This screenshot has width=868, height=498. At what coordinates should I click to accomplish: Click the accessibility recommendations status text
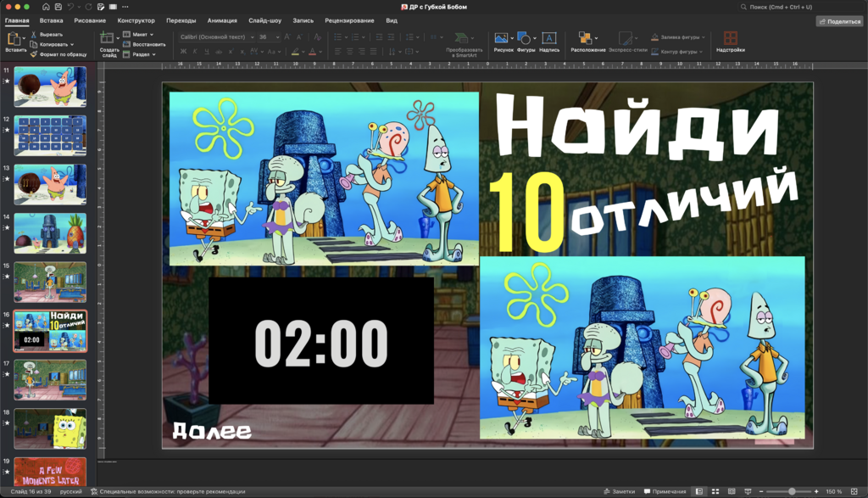pos(168,491)
